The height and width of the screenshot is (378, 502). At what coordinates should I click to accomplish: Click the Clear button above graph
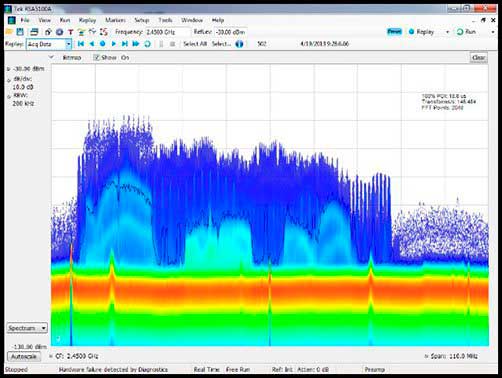point(479,57)
